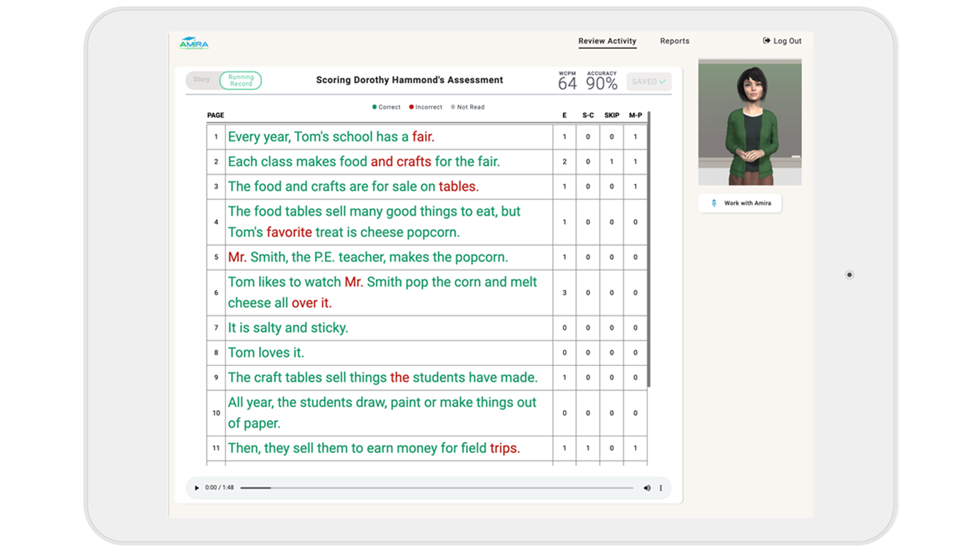980x551 pixels.
Task: Select the microphone icon on Work with Amira
Action: 714,203
